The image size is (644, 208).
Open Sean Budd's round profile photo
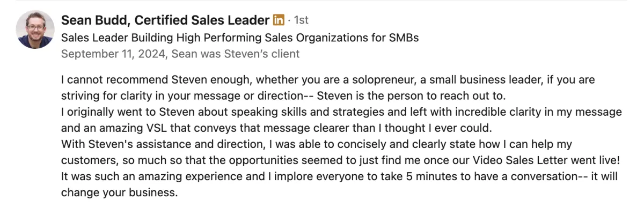point(35,29)
